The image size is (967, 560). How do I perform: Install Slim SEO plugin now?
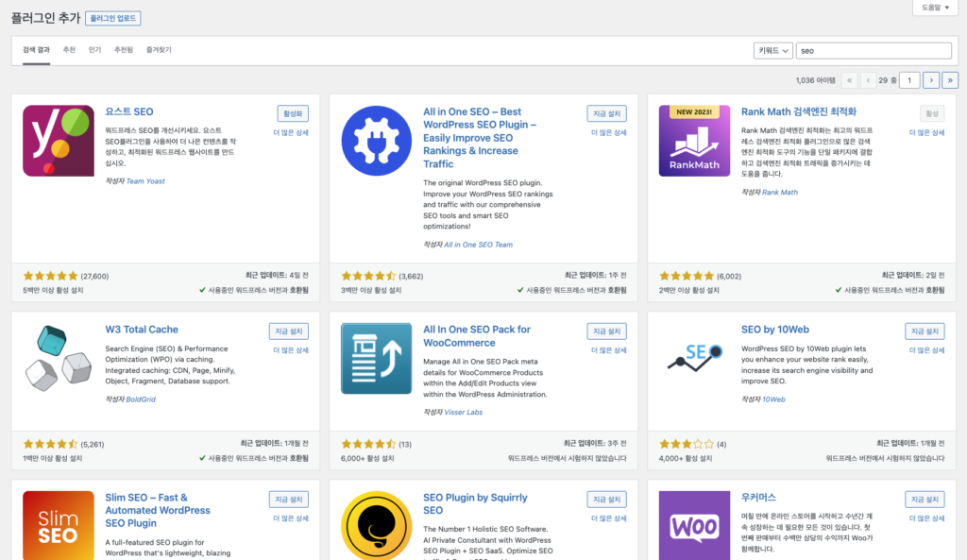289,499
